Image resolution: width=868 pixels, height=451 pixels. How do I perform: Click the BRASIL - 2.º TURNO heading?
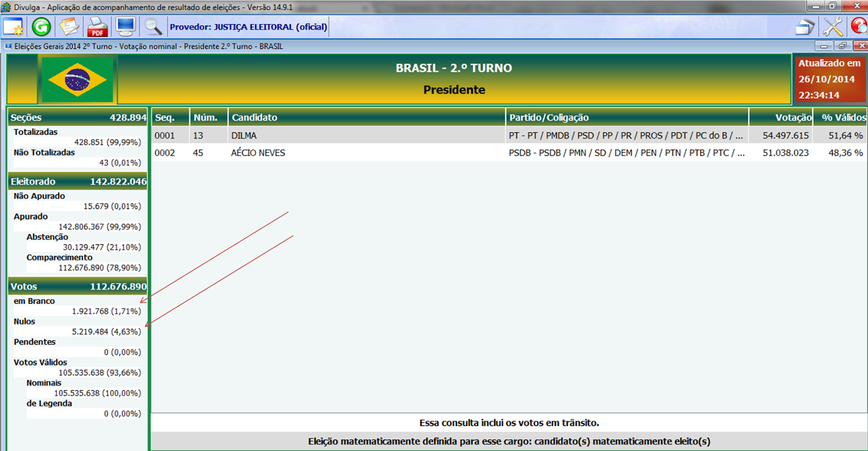click(454, 68)
